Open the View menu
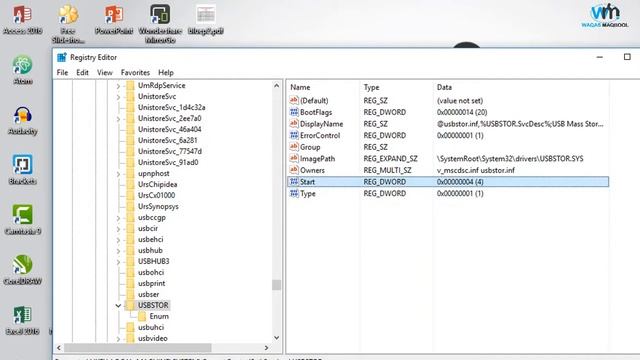Screen dimensions: 640x360 coord(104,72)
